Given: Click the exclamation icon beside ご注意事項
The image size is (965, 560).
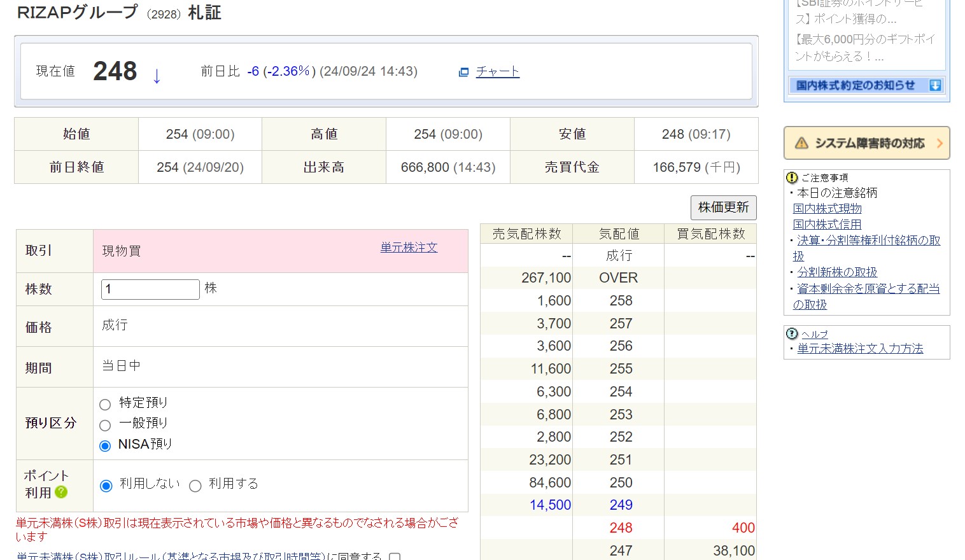Looking at the screenshot, I should pyautogui.click(x=792, y=178).
